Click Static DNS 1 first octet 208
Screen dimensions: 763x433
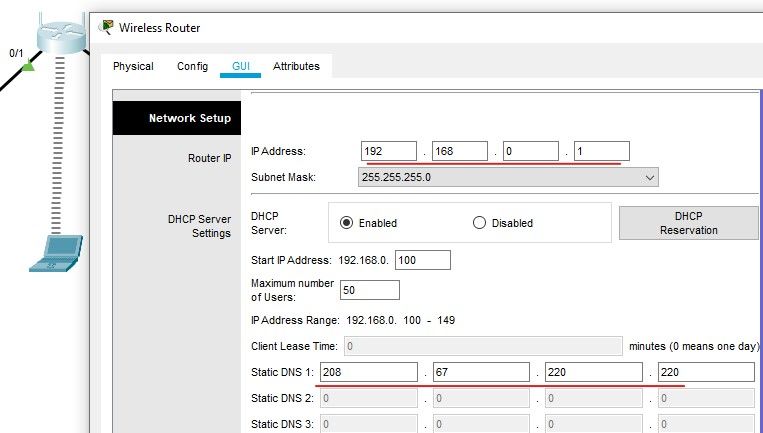[369, 372]
